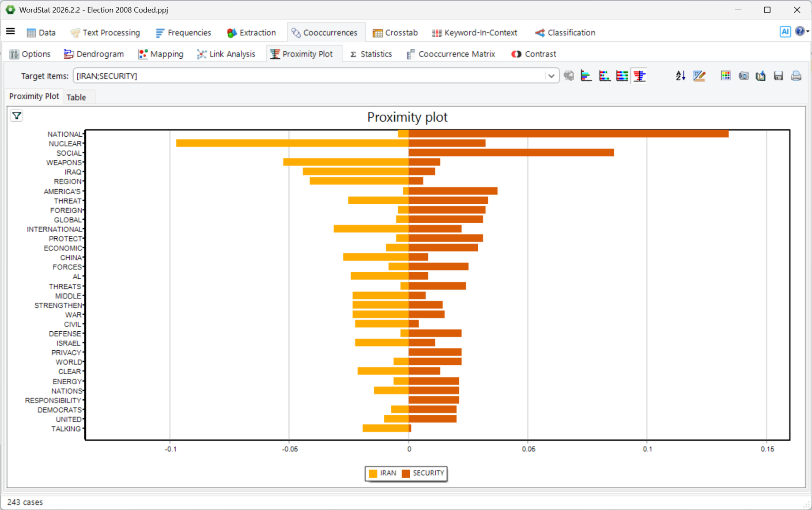Go to the Crosstab page

click(x=395, y=33)
